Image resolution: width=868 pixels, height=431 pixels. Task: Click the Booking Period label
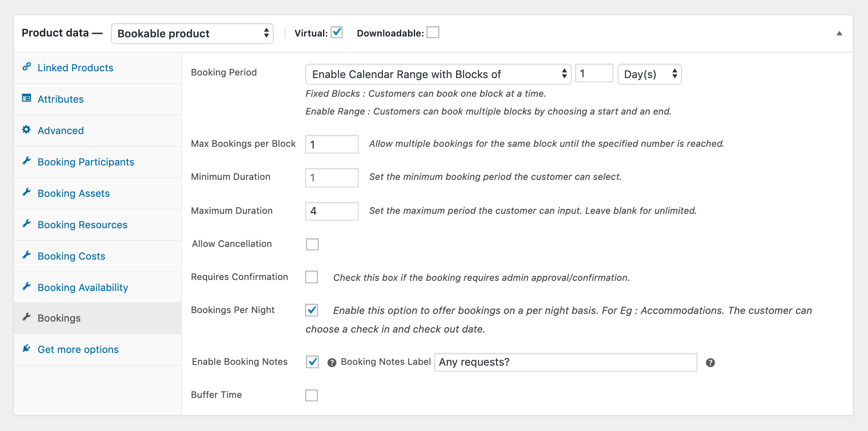point(224,73)
